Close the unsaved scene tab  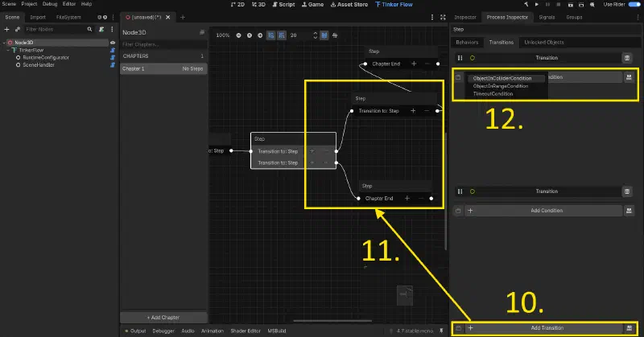click(167, 17)
